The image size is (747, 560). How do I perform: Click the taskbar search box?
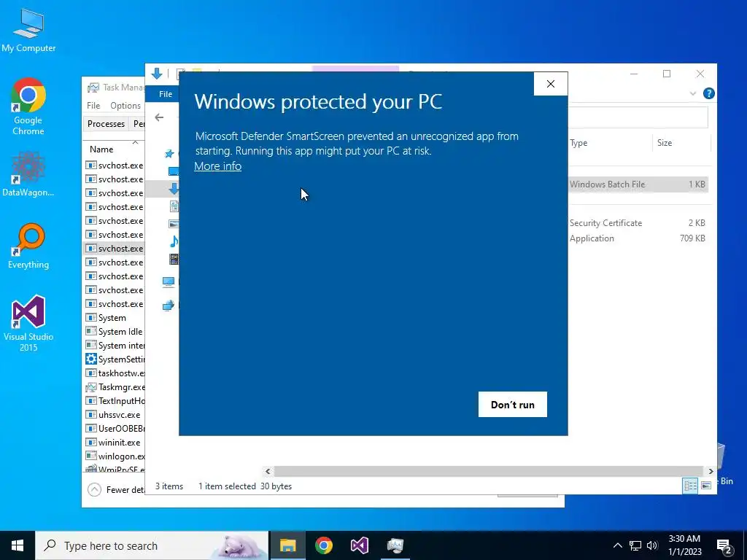click(152, 545)
